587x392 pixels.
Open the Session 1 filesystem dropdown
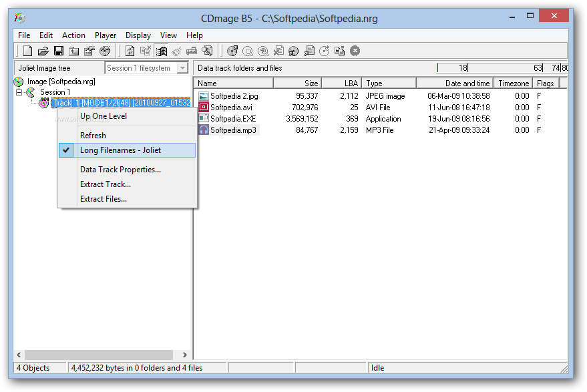(x=182, y=68)
